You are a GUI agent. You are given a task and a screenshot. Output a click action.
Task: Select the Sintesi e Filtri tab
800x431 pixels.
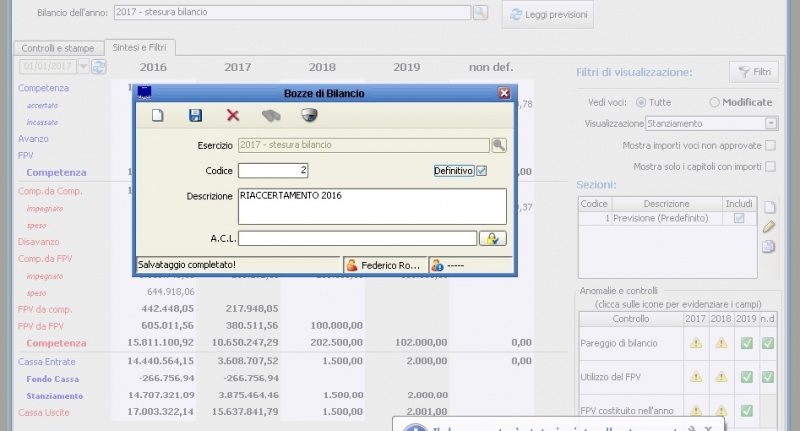coord(140,47)
